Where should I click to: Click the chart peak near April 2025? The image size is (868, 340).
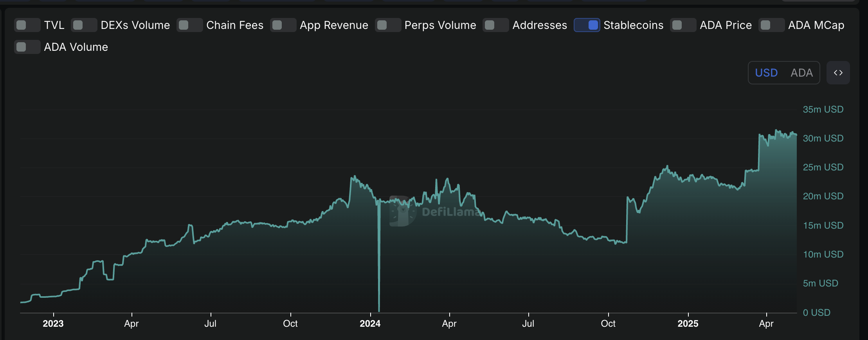pyautogui.click(x=776, y=131)
